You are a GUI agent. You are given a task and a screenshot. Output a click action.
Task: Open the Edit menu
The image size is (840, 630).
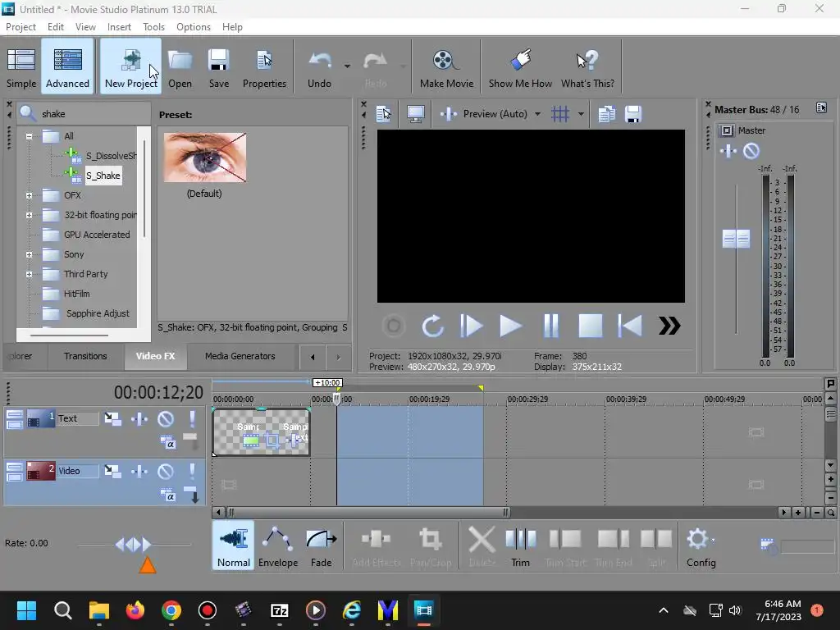55,27
